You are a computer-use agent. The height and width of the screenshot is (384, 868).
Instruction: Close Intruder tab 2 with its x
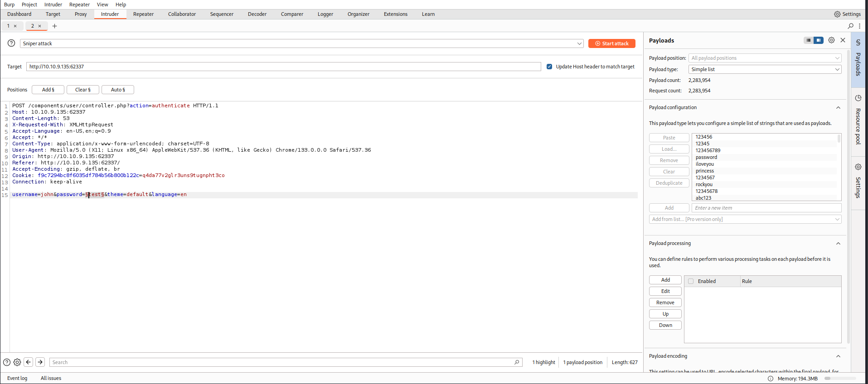[x=39, y=26]
